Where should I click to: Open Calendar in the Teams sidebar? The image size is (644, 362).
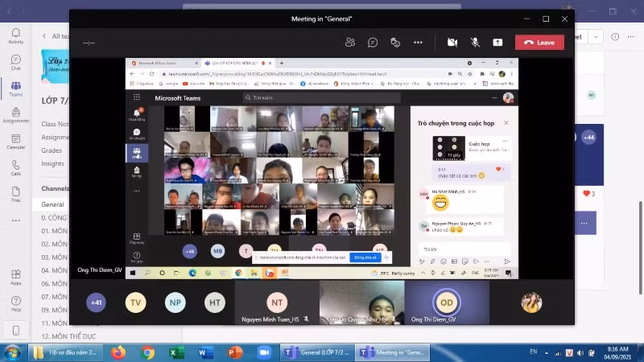(x=15, y=141)
